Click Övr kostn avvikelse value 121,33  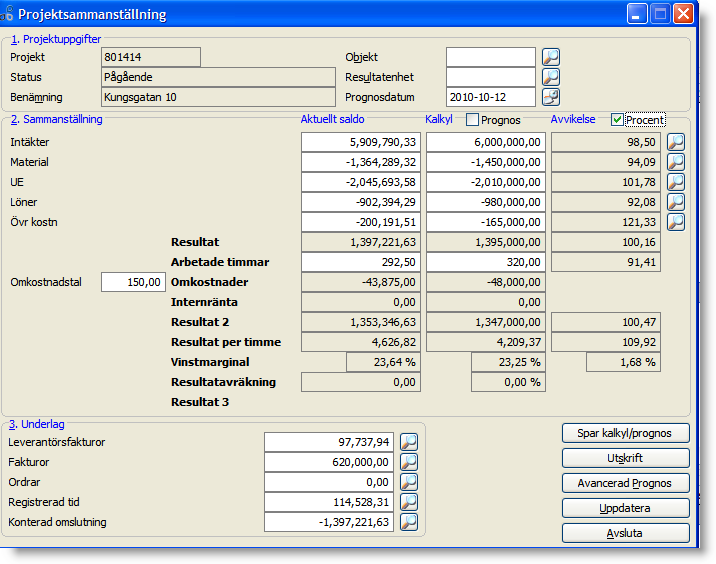coord(606,222)
